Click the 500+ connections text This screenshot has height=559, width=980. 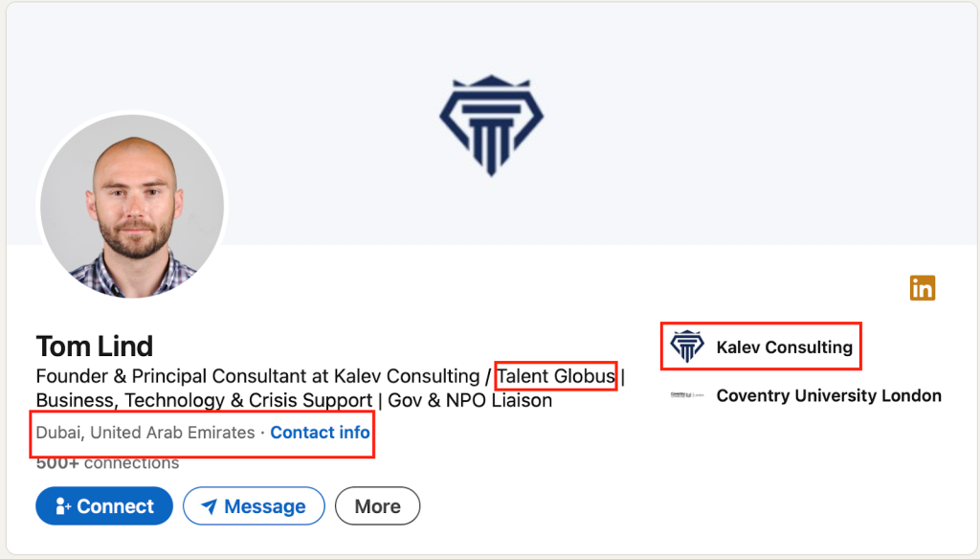pos(107,463)
